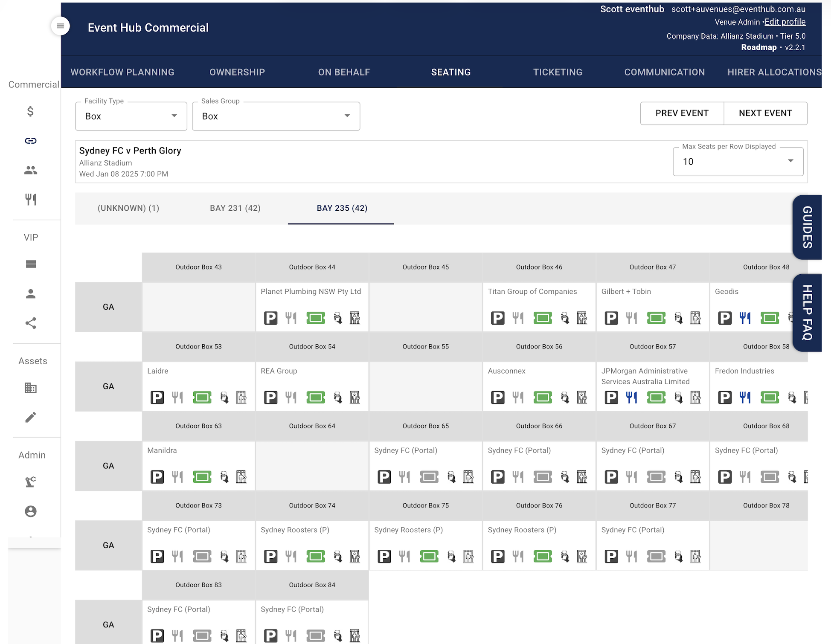Switch to the BAY 231 tab

click(x=235, y=208)
